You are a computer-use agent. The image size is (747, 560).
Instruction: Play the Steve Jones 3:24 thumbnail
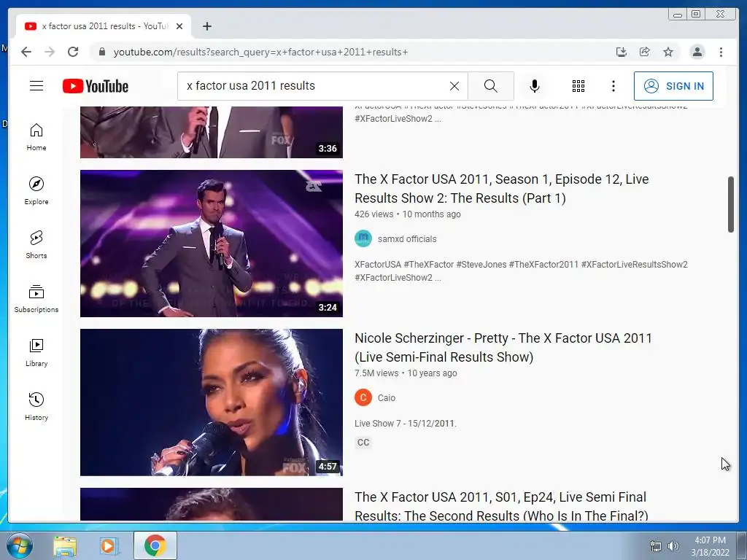(211, 244)
